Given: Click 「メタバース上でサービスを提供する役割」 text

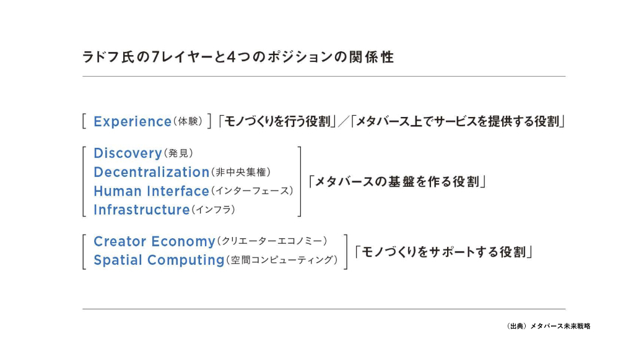Looking at the screenshot, I should [458, 121].
